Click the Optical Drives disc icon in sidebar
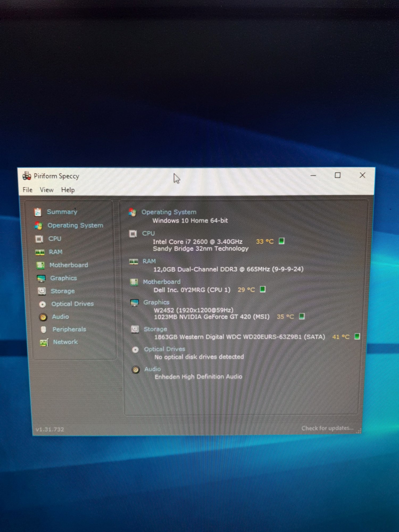The image size is (399, 532). [x=42, y=304]
